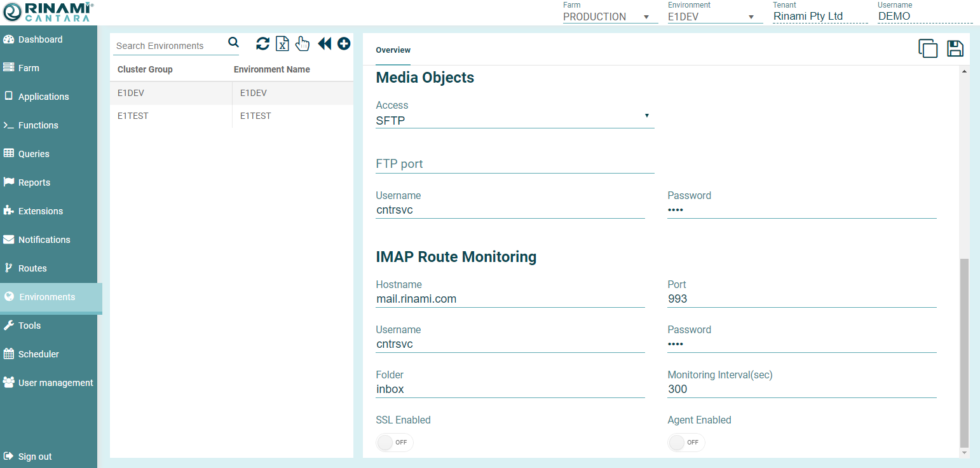980x468 pixels.
Task: Open the Environment E1DEV dropdown in header
Action: [x=714, y=17]
